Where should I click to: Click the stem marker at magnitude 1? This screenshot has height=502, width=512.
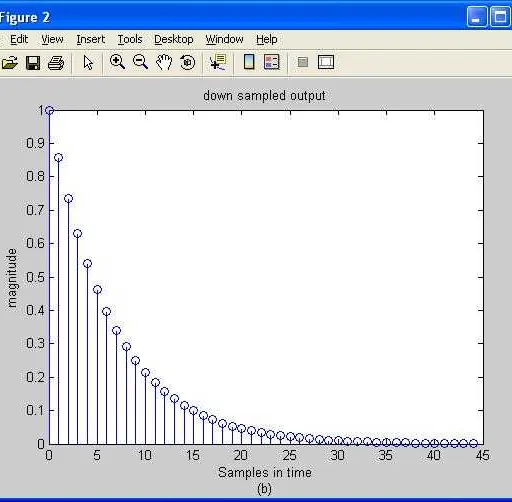pyautogui.click(x=49, y=110)
